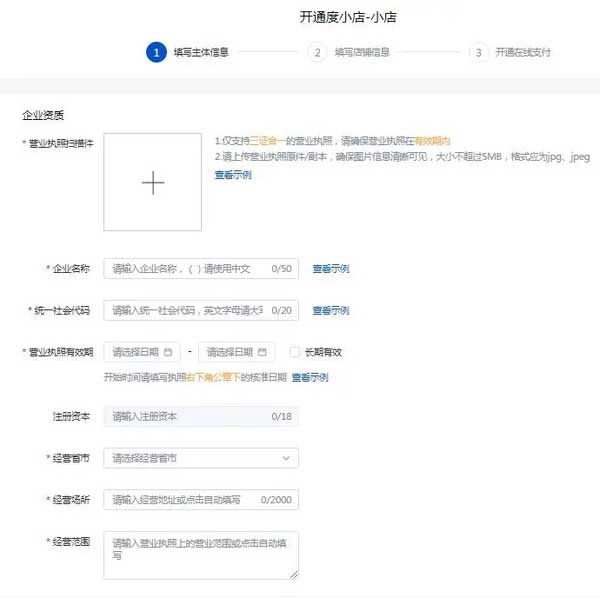Click the 经营场所 address input field
600x598 pixels.
coord(183,499)
